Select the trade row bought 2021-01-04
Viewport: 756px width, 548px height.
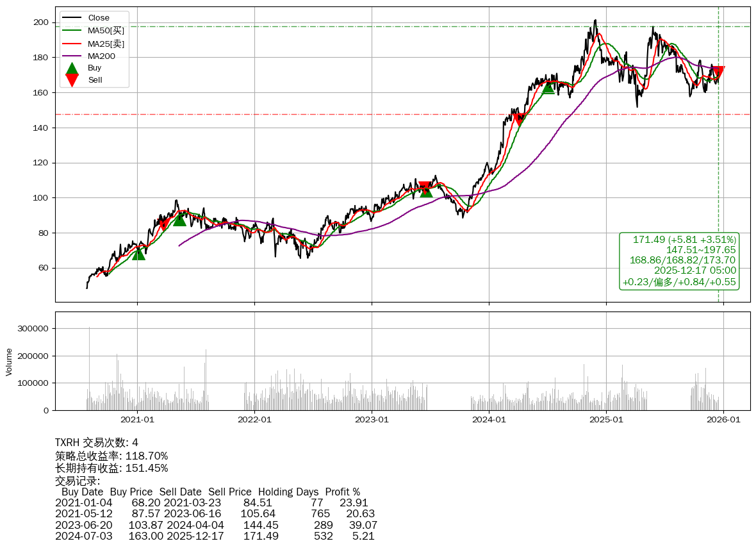211,502
